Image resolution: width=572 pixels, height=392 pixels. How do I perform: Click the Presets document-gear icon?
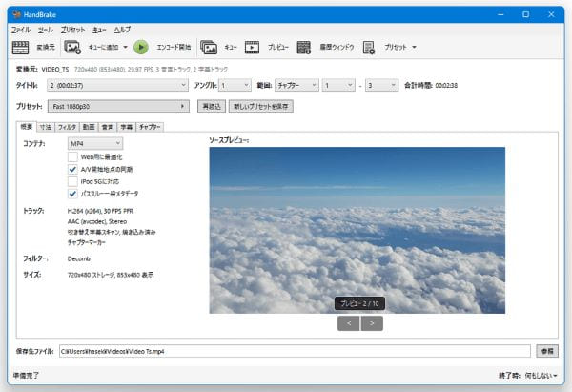(369, 47)
